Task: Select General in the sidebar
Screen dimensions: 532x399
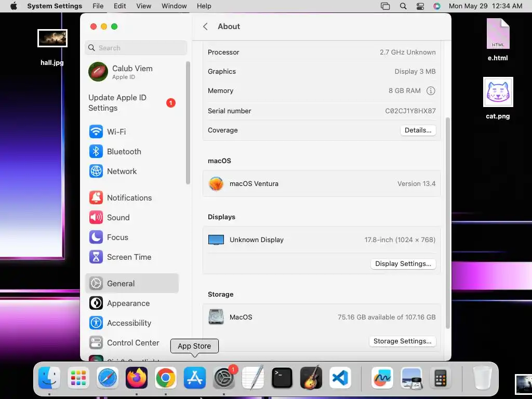Action: [x=131, y=283]
